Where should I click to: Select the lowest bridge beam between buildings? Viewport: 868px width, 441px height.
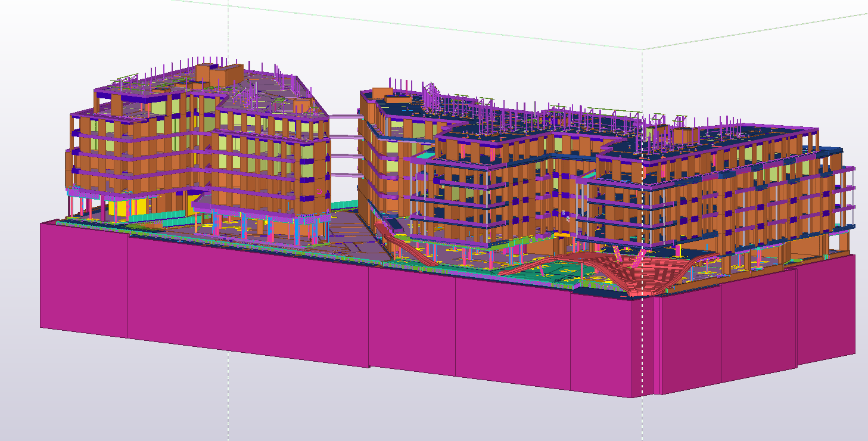344,176
